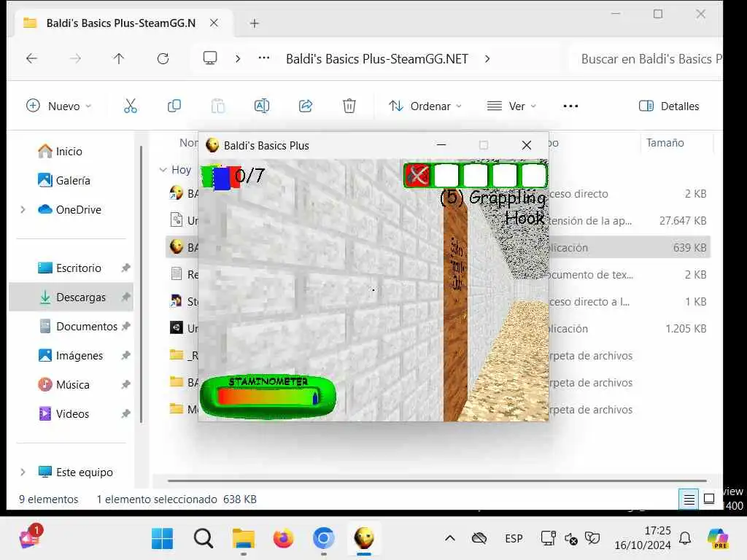Switch to large thumbnails view in status bar
This screenshot has height=560, width=747.
pyautogui.click(x=709, y=499)
